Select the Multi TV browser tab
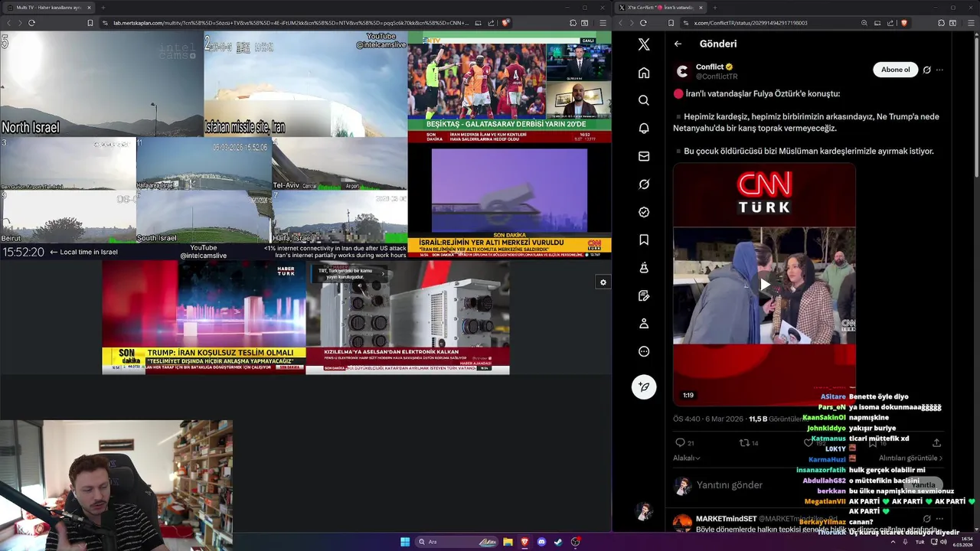The height and width of the screenshot is (551, 980). pyautogui.click(x=49, y=7)
